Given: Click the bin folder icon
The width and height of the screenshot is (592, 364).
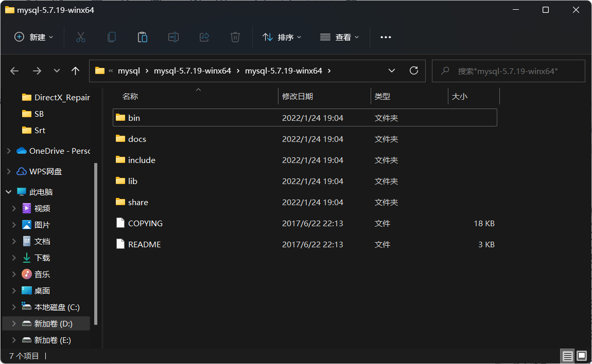Looking at the screenshot, I should tap(120, 117).
